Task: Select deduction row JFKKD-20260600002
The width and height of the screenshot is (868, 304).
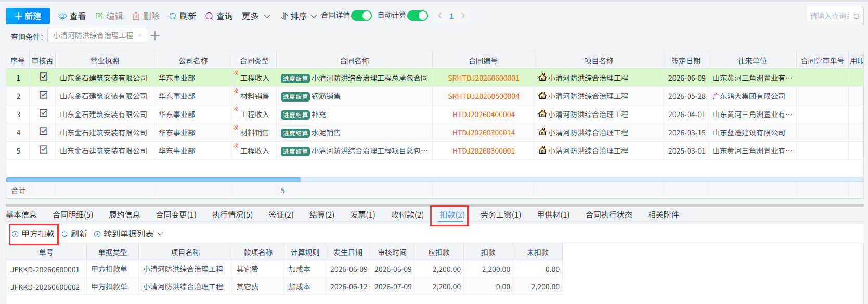Action: point(284,287)
